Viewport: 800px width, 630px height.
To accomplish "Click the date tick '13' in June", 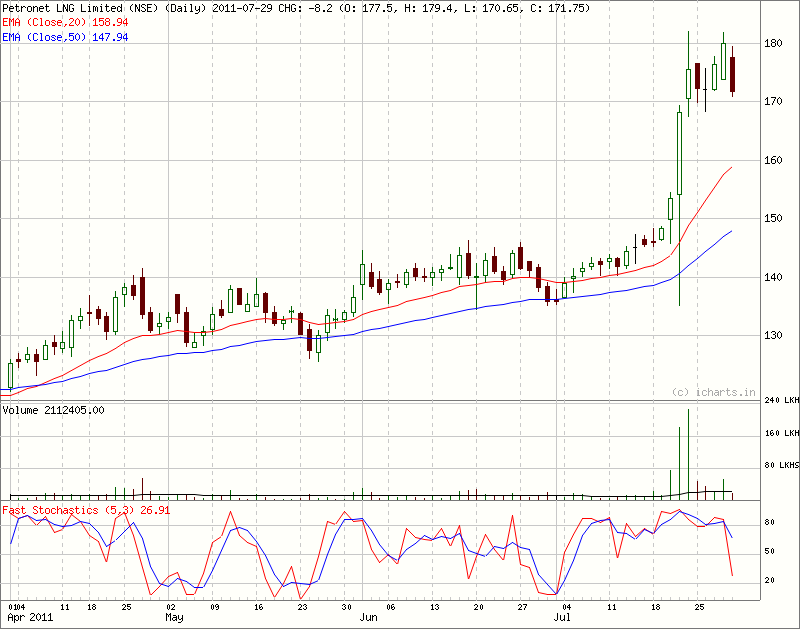I will click(x=435, y=607).
